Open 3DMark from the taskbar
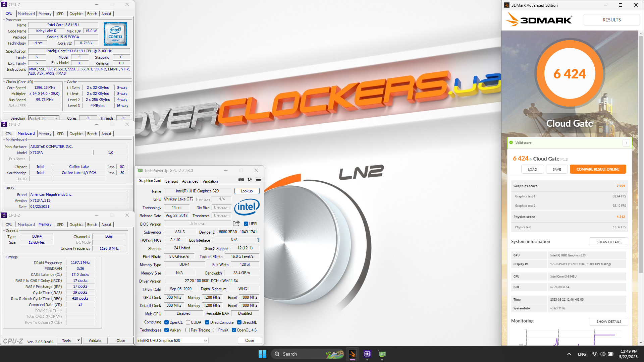Screen dimensions: 644x362 (352, 354)
